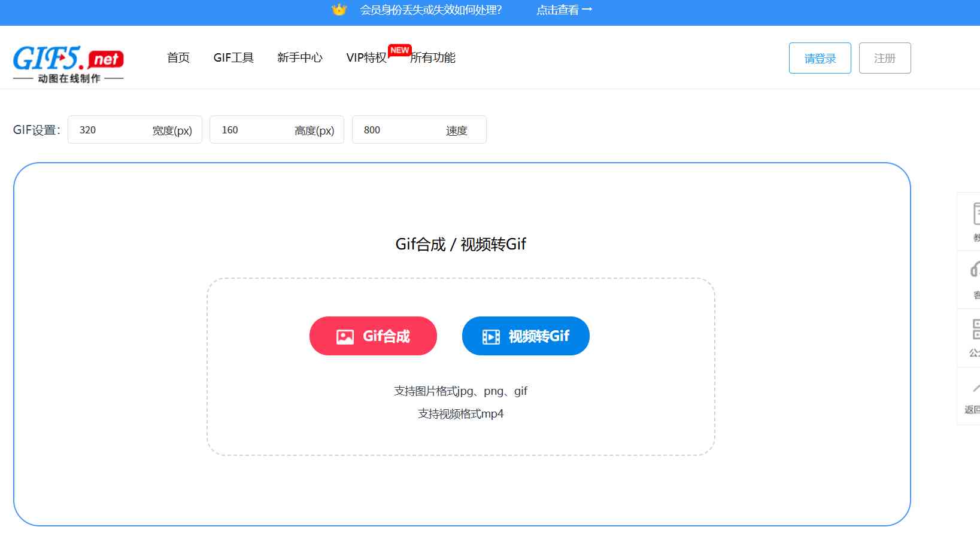
Task: Open the 首页 menu item
Action: [x=177, y=58]
